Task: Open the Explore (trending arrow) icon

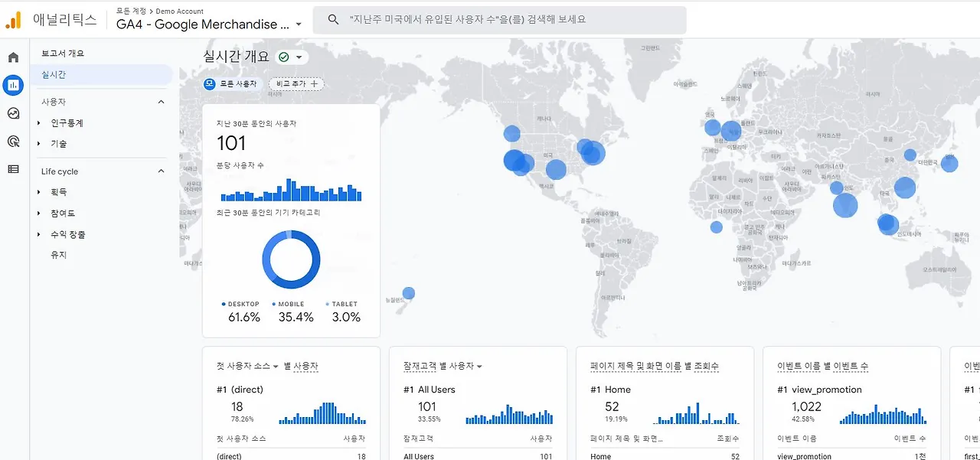Action: tap(12, 113)
